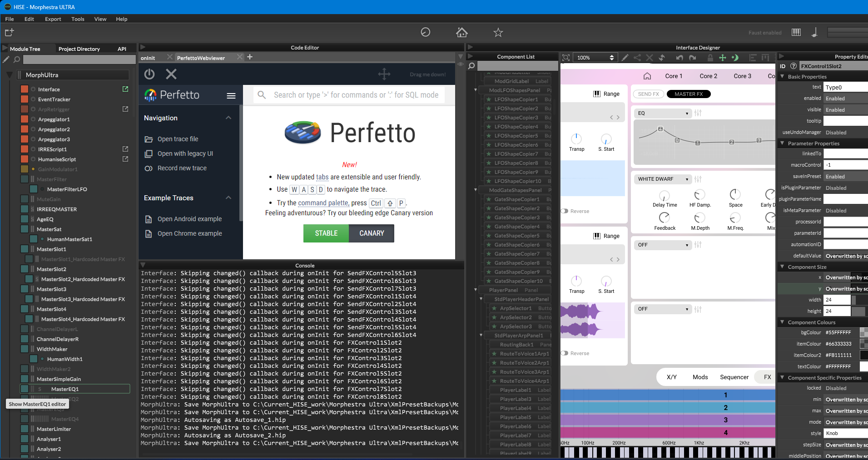Open the Export menu
The width and height of the screenshot is (868, 460).
(53, 19)
